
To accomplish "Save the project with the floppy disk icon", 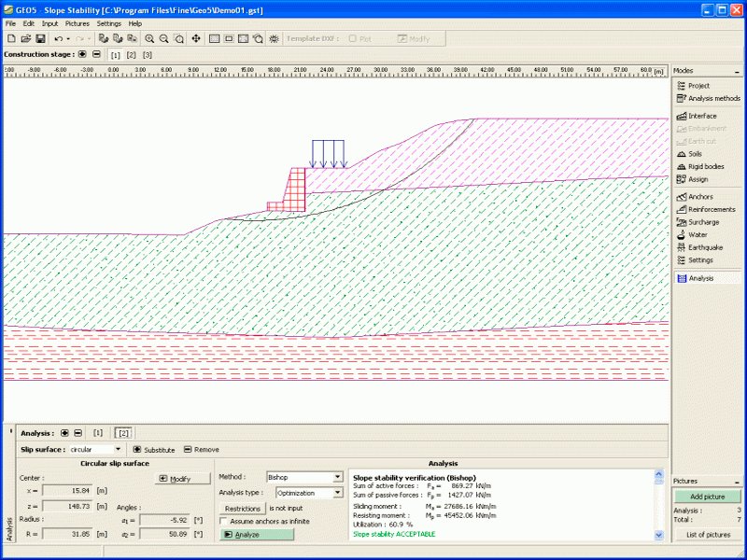I will tap(40, 39).
